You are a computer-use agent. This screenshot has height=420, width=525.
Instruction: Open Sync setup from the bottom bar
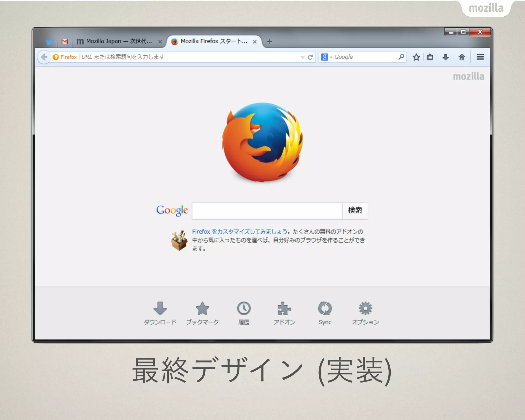click(x=325, y=313)
